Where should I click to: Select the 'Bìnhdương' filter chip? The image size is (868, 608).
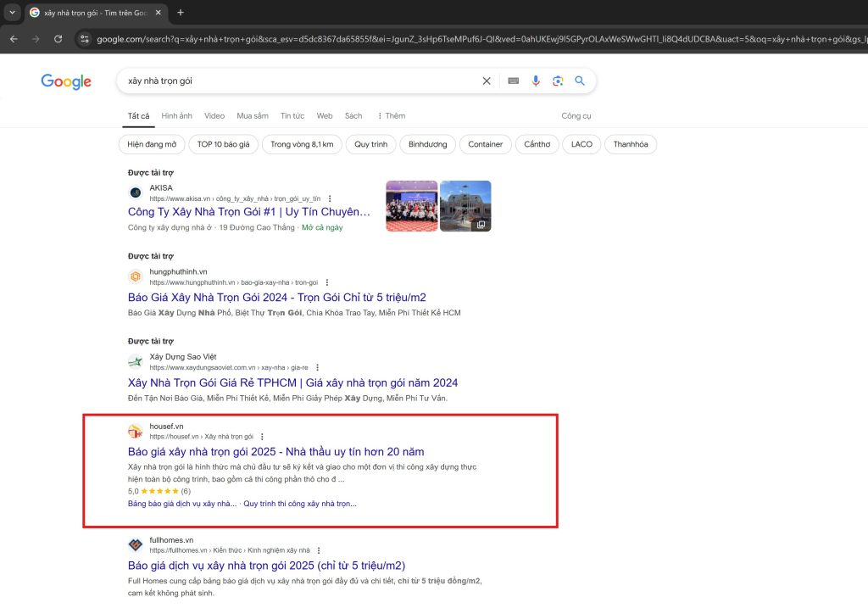point(427,144)
